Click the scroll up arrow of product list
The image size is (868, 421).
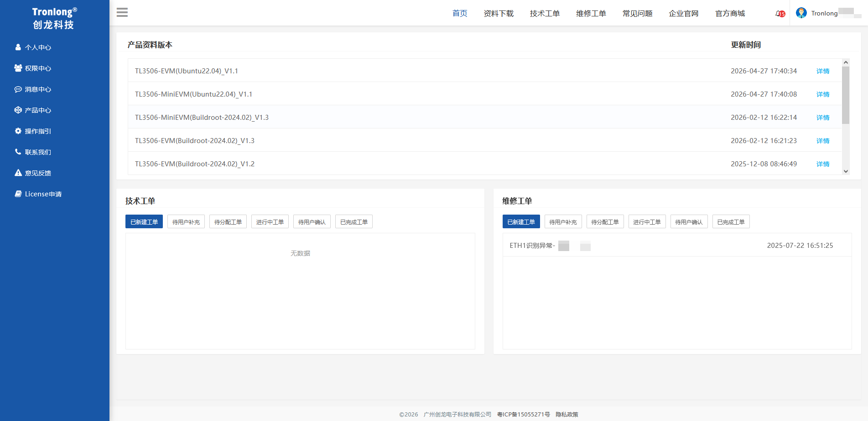tap(846, 62)
